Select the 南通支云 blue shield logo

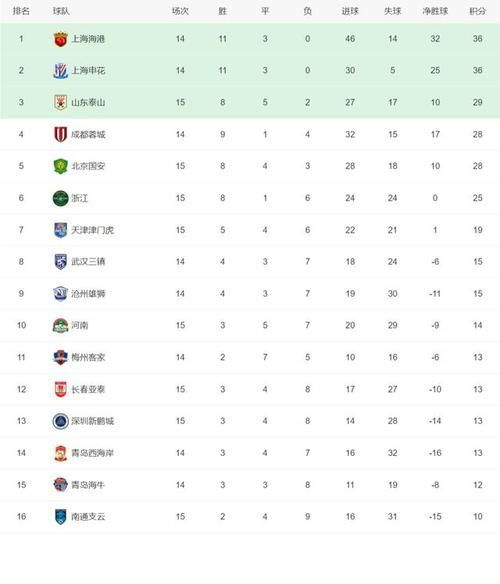coord(60,517)
